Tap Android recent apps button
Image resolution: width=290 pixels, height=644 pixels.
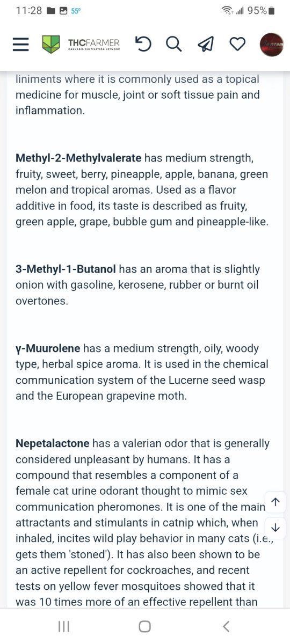64,626
